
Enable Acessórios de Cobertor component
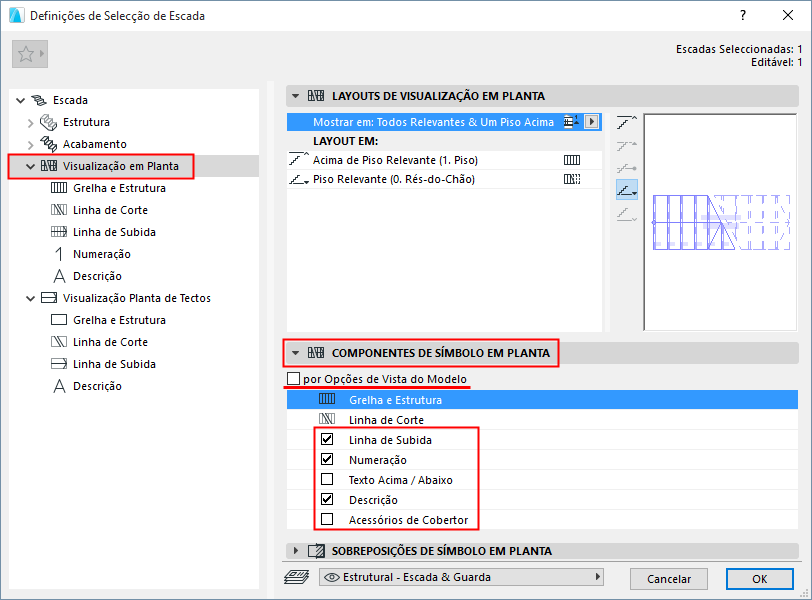pyautogui.click(x=327, y=519)
